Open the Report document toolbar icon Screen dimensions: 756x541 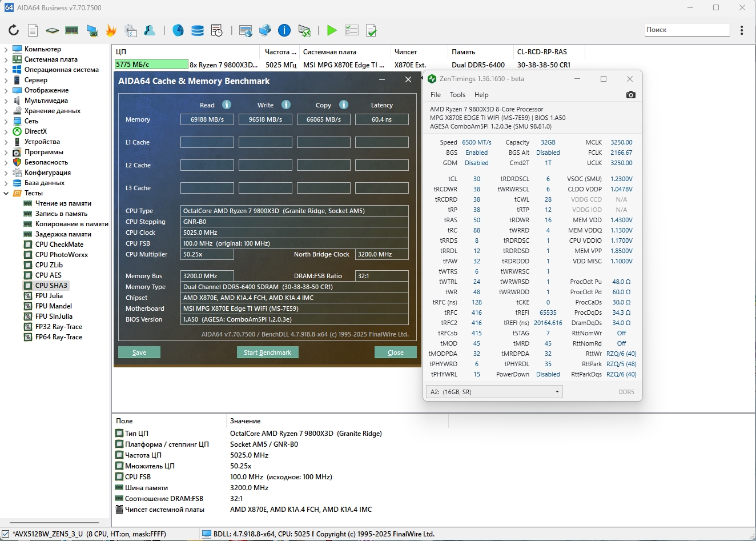[33, 30]
